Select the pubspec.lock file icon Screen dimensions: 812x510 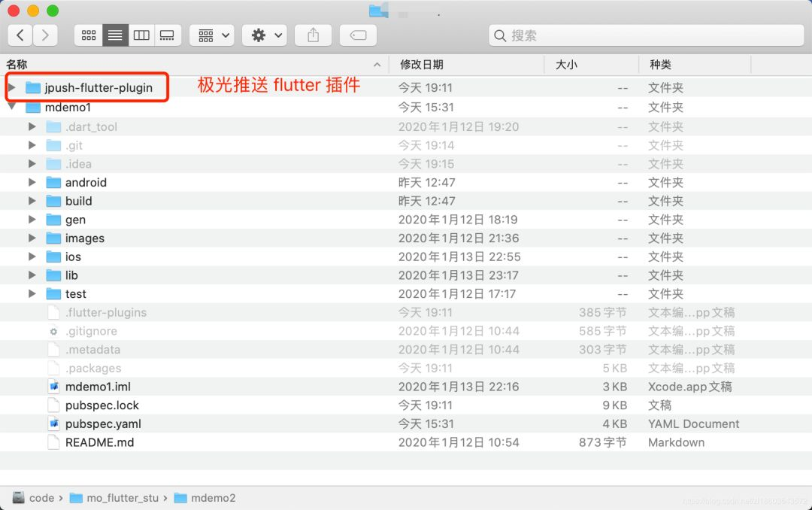coord(53,405)
